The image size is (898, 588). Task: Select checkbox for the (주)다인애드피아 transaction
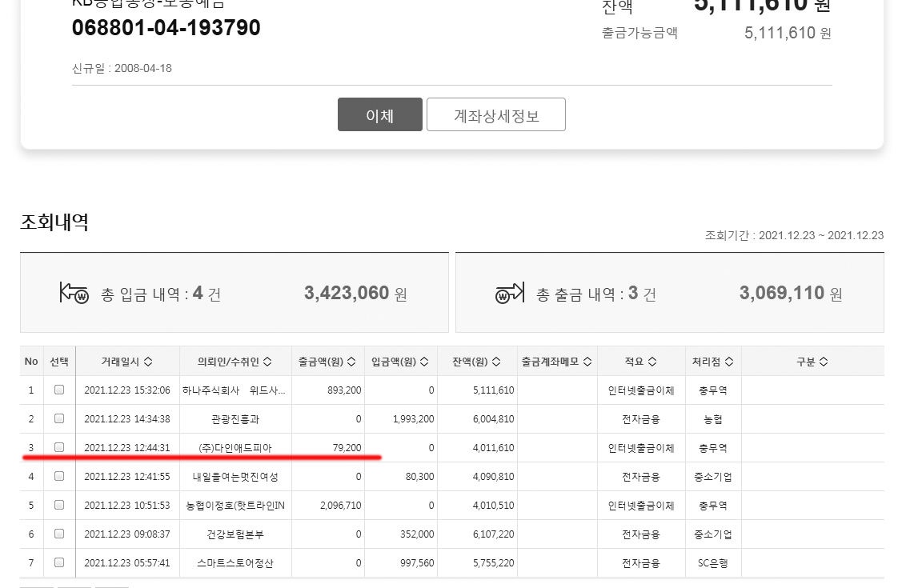(x=58, y=447)
